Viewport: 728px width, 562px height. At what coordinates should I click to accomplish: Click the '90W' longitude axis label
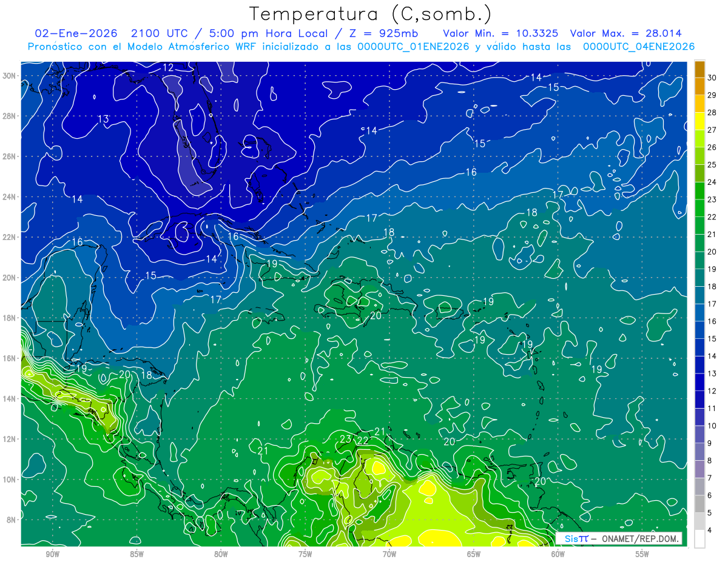52,554
